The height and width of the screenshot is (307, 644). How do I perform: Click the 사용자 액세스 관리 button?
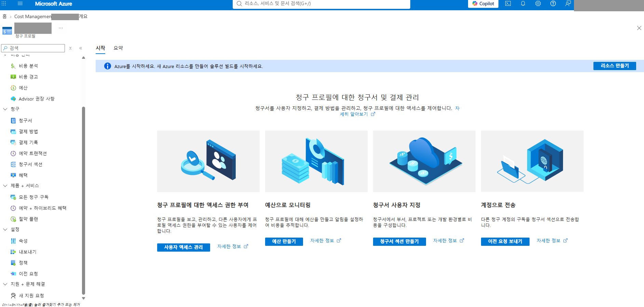coord(183,247)
